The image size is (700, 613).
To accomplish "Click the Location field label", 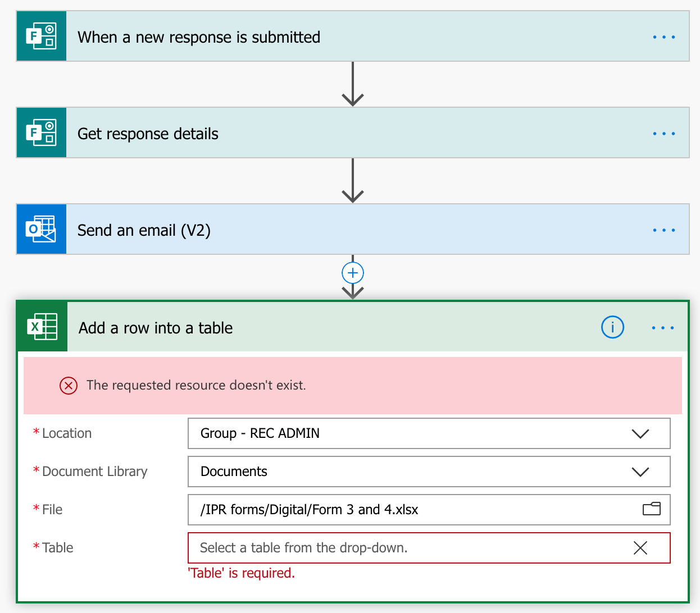I will (67, 433).
